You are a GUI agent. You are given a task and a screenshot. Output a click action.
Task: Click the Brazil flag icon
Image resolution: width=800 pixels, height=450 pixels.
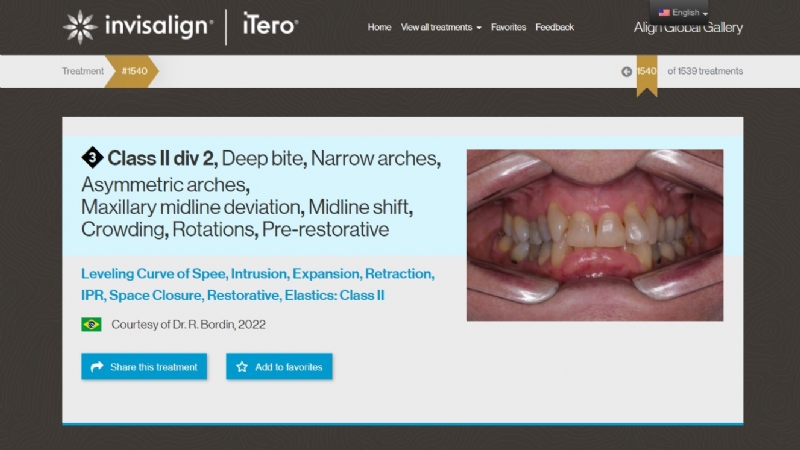(x=91, y=324)
